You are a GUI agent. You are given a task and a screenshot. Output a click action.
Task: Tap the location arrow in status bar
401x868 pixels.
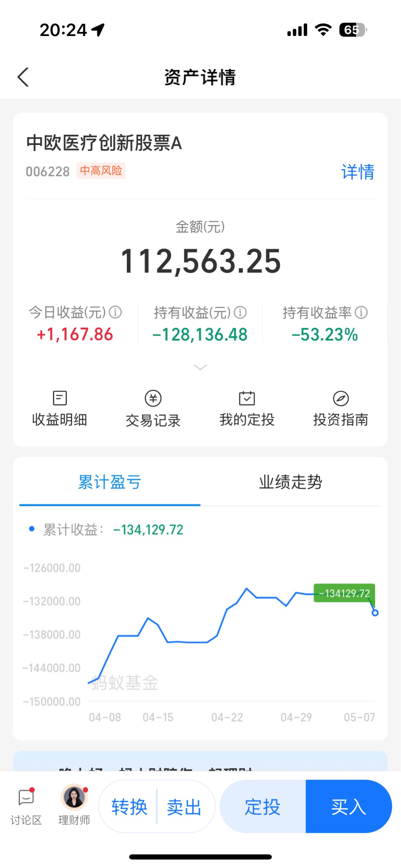point(98,30)
